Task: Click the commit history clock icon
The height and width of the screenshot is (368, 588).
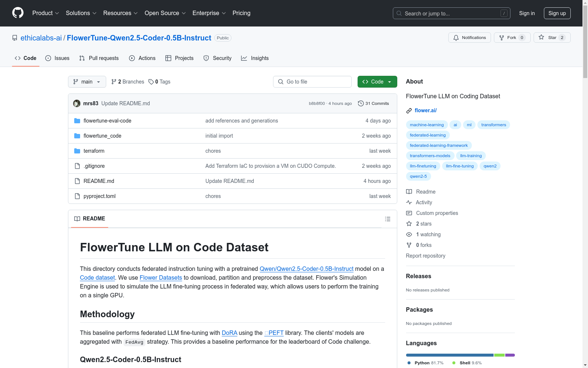Action: tap(361, 103)
